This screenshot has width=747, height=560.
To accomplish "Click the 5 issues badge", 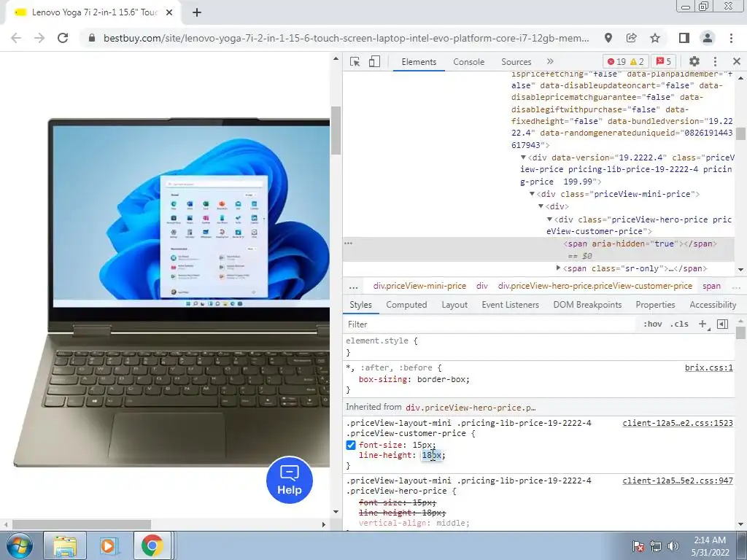I will [x=664, y=61].
